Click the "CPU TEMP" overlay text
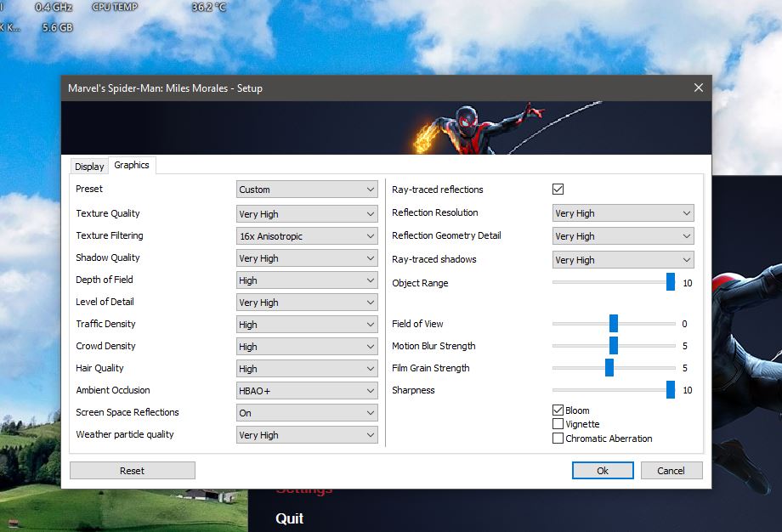 115,8
